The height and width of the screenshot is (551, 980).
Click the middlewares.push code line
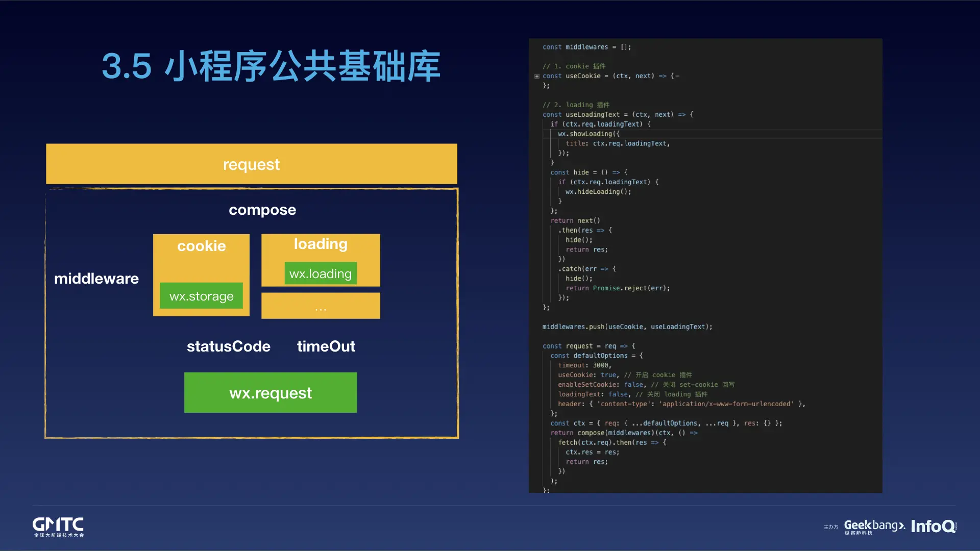tap(627, 327)
